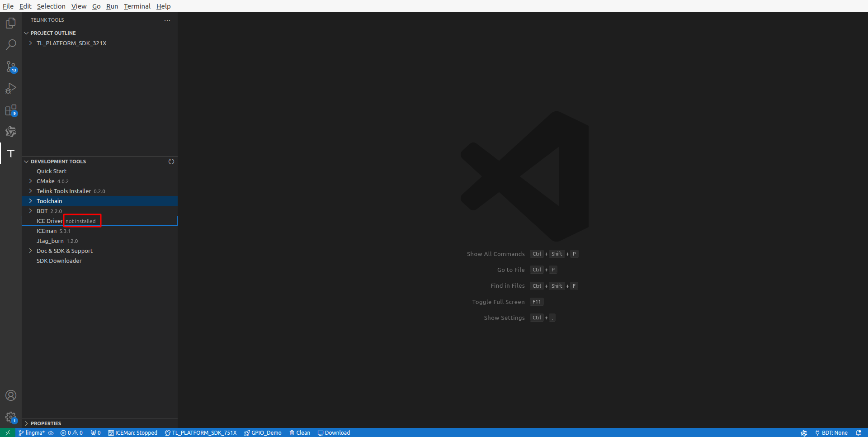Open the Explorer view

[x=10, y=23]
